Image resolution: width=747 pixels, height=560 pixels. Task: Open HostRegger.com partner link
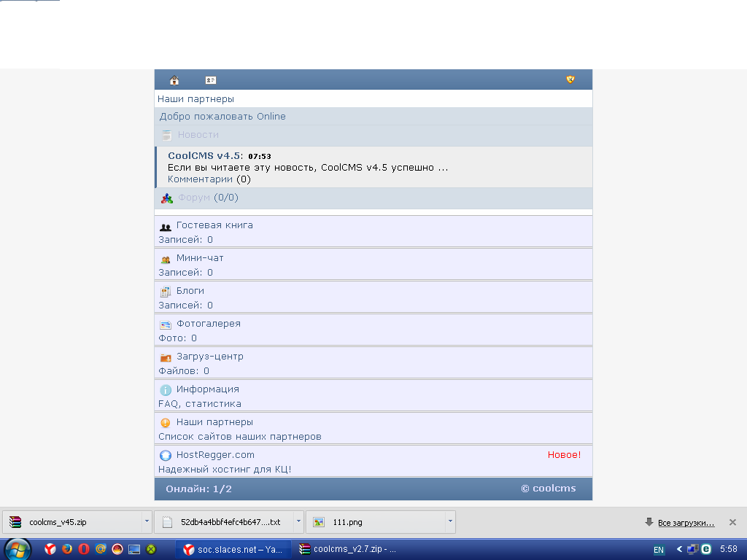pos(215,455)
